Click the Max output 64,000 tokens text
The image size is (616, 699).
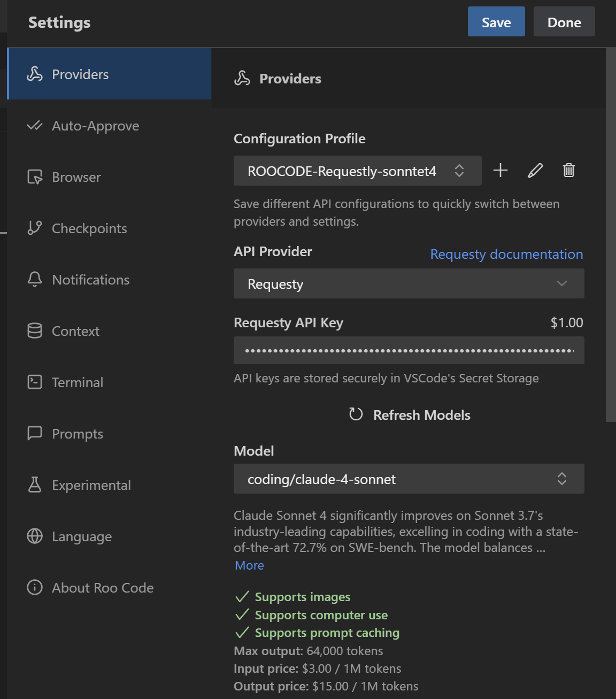click(309, 651)
